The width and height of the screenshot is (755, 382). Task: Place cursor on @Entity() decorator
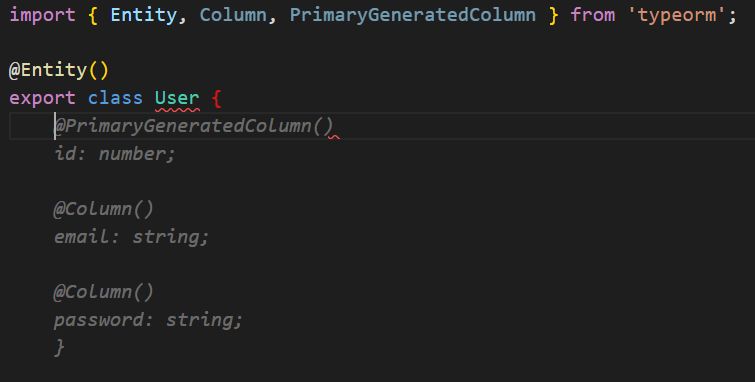tap(59, 70)
